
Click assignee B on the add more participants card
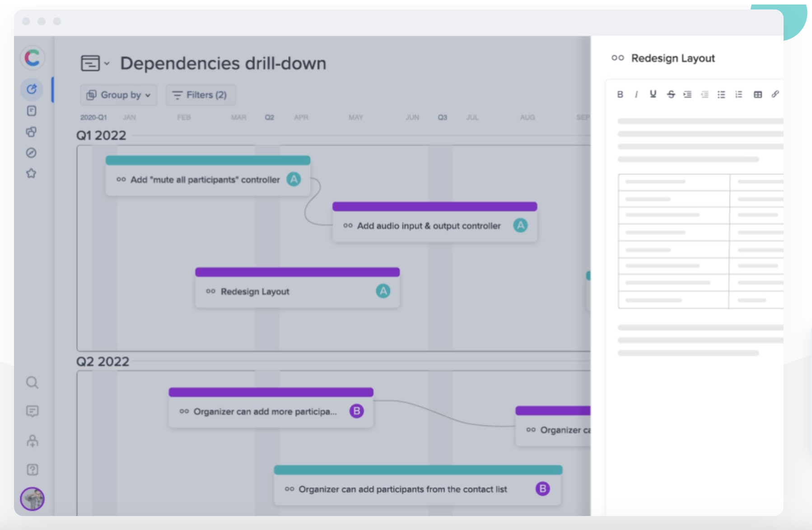click(x=357, y=411)
